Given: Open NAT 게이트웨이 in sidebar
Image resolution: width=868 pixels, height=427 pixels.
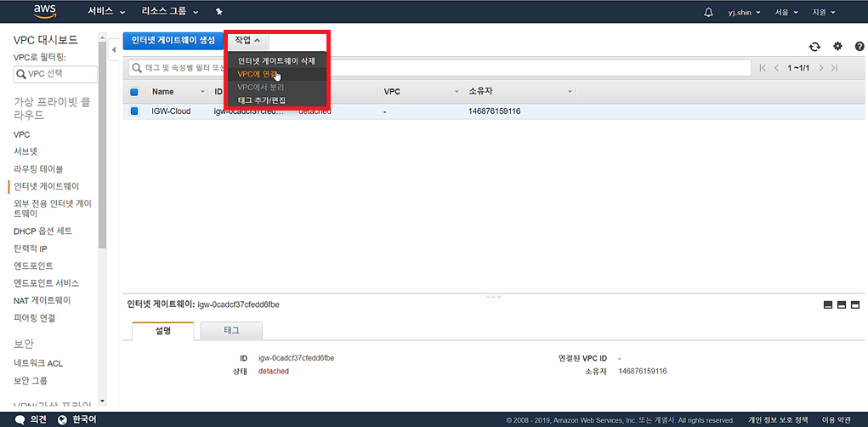Looking at the screenshot, I should click(42, 300).
